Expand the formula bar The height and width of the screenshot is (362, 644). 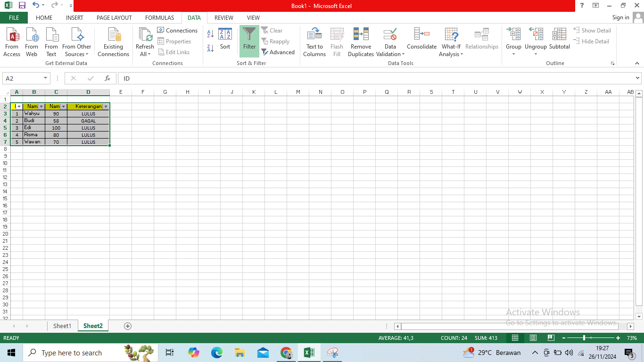(638, 78)
